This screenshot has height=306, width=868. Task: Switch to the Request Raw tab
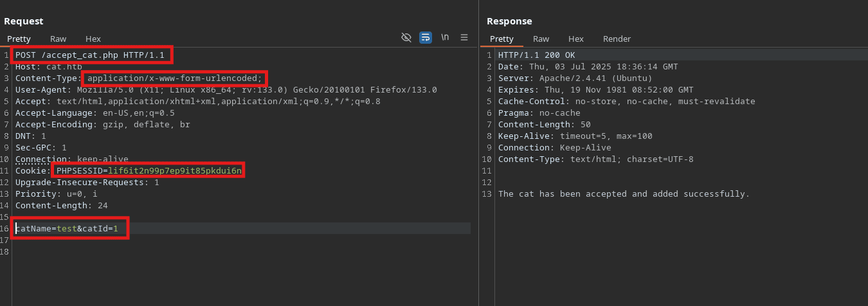coord(58,39)
